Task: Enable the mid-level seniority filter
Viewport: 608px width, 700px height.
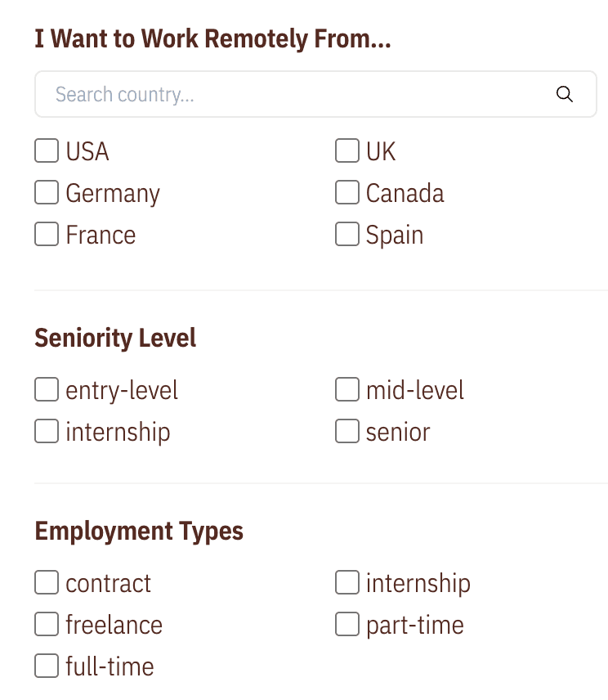Action: [x=347, y=390]
